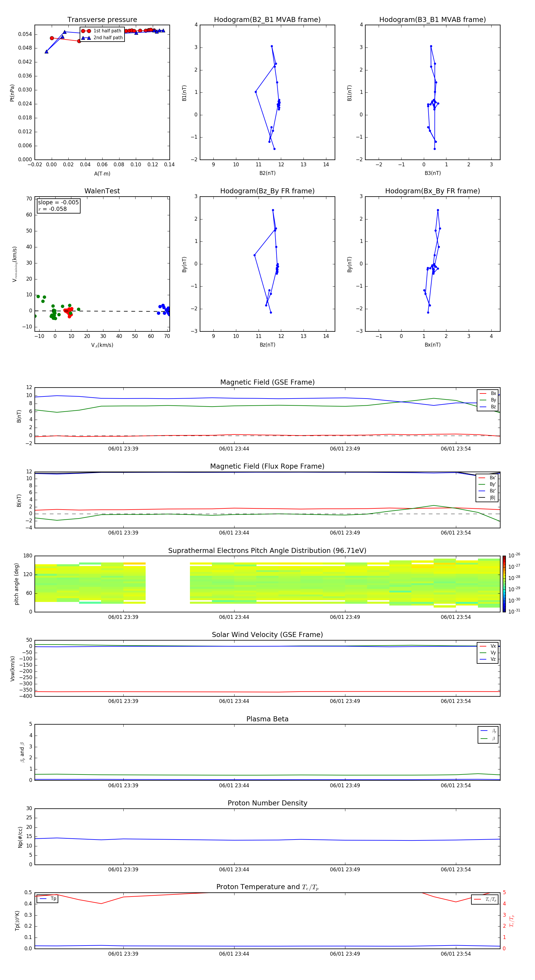
Task: Click the 'pitch angle (deg)' axis label
Action: (x=16, y=584)
